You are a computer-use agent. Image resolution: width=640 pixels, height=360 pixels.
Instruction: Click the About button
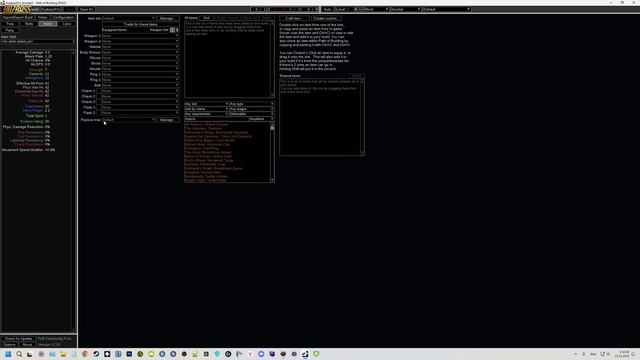pyautogui.click(x=27, y=344)
